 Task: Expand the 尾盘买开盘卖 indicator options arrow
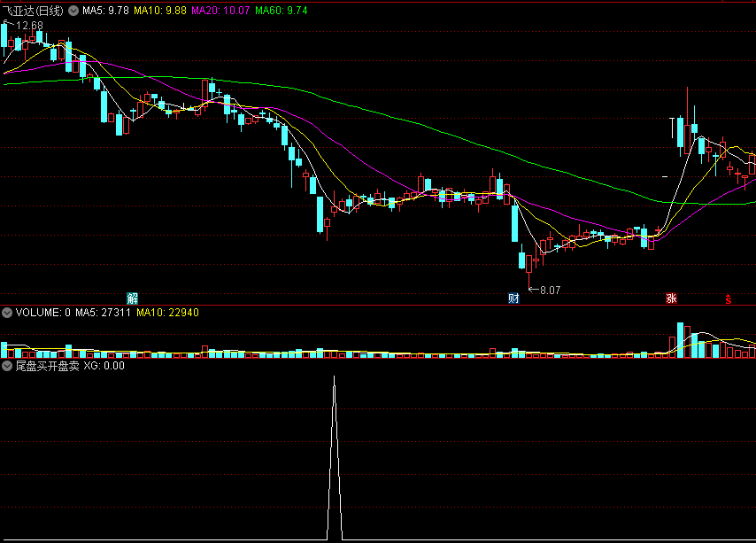point(7,366)
